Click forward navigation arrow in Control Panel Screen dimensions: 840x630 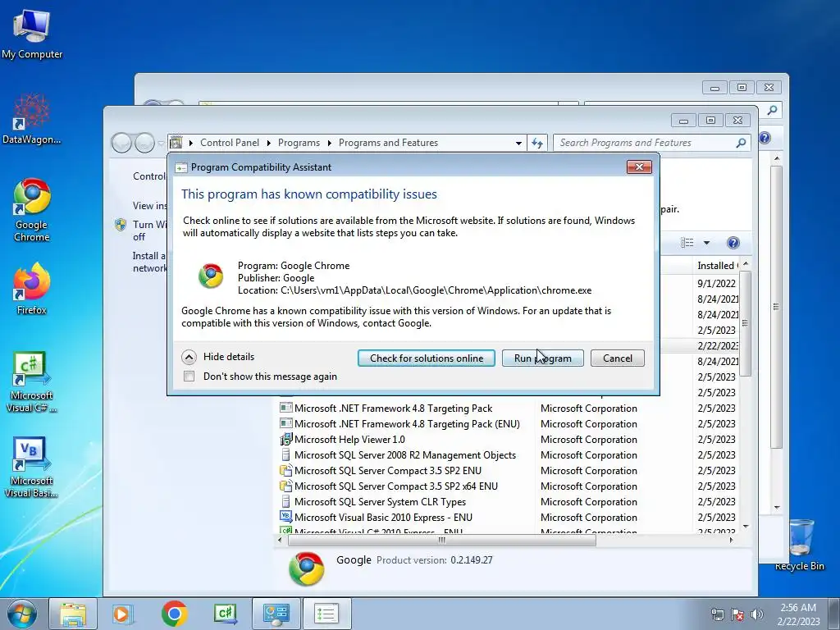pyautogui.click(x=144, y=143)
